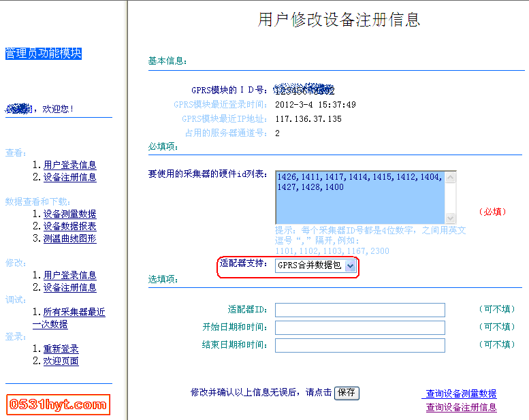View the 测温曲线图形 page

tap(69, 238)
